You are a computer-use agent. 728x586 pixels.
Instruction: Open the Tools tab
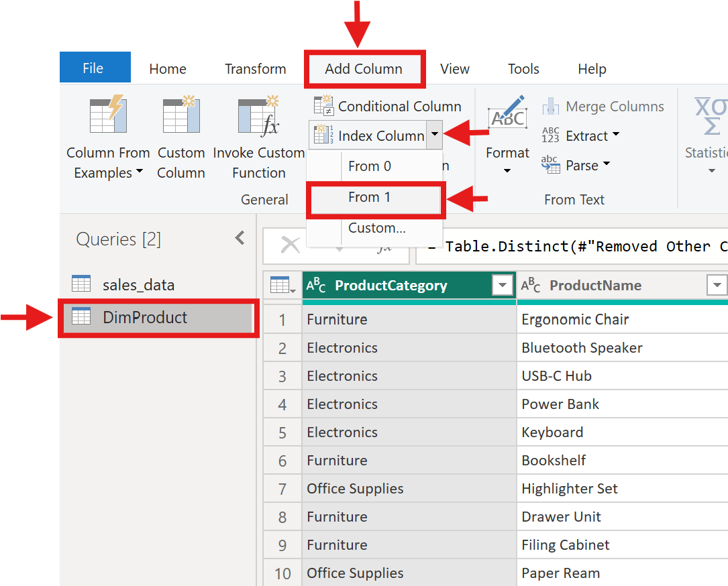tap(523, 68)
